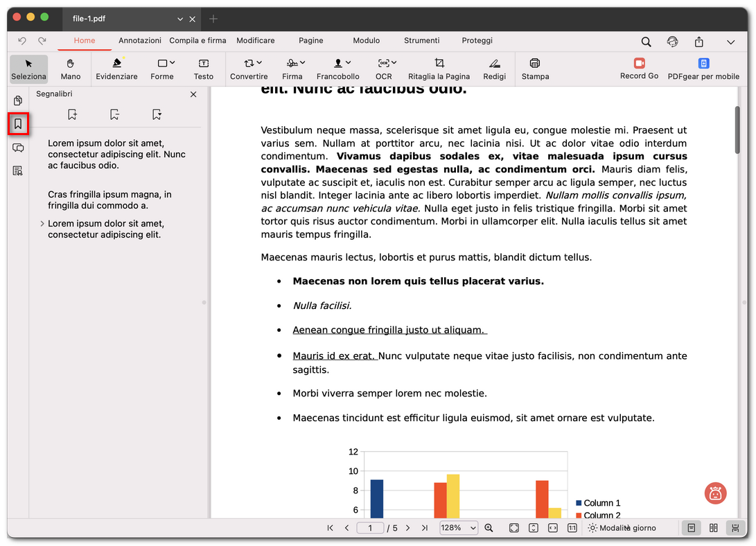This screenshot has height=546, width=756.
Task: Open the Proteggi menu
Action: pos(477,40)
